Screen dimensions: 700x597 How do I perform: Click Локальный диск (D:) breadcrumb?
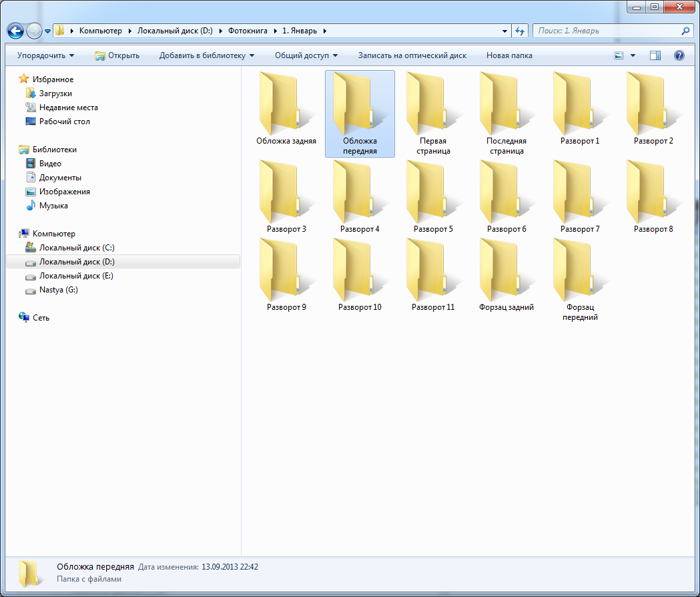[175, 31]
